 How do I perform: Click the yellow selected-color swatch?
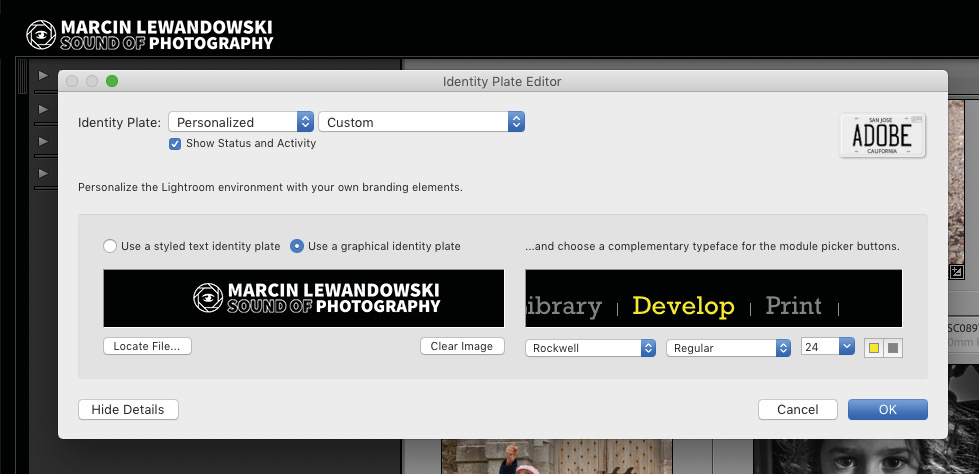(x=874, y=348)
